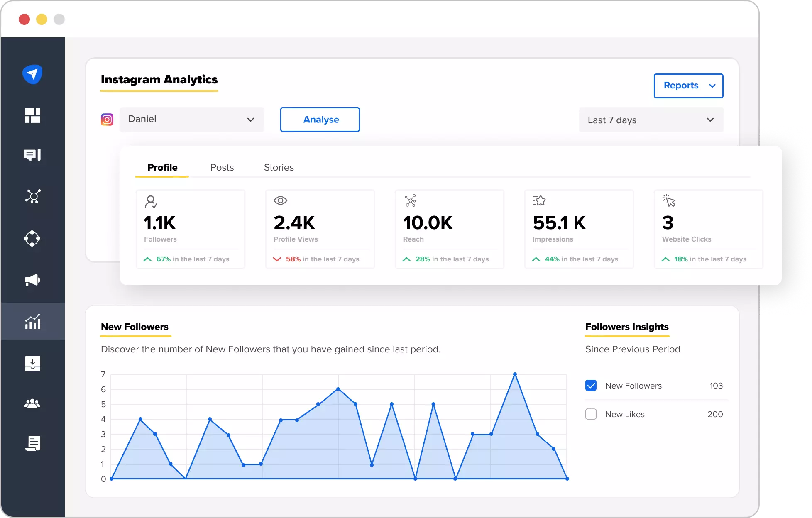
Task: Open the Reports dropdown
Action: 688,86
